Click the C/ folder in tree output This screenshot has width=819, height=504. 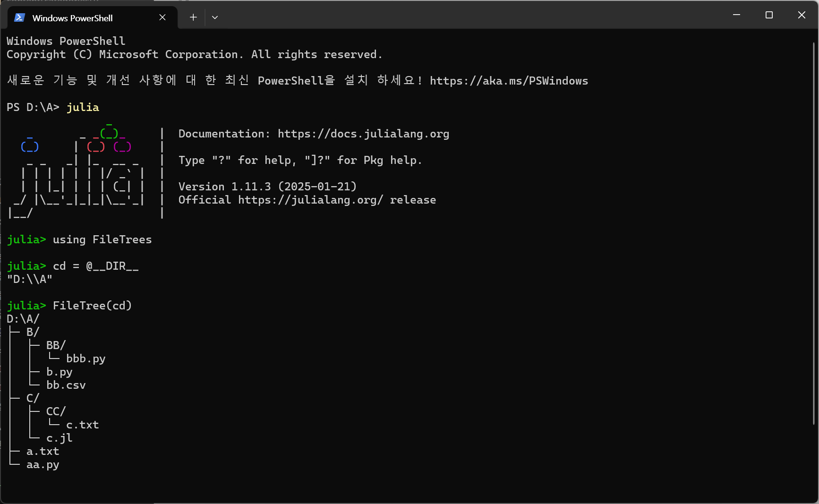(x=33, y=398)
